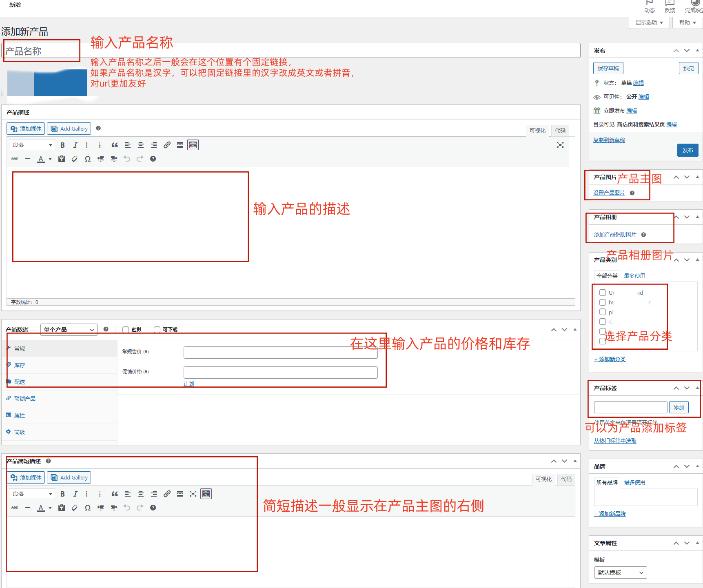The height and width of the screenshot is (588, 703).
Task: Click insert link icon in description toolbar
Action: [167, 145]
